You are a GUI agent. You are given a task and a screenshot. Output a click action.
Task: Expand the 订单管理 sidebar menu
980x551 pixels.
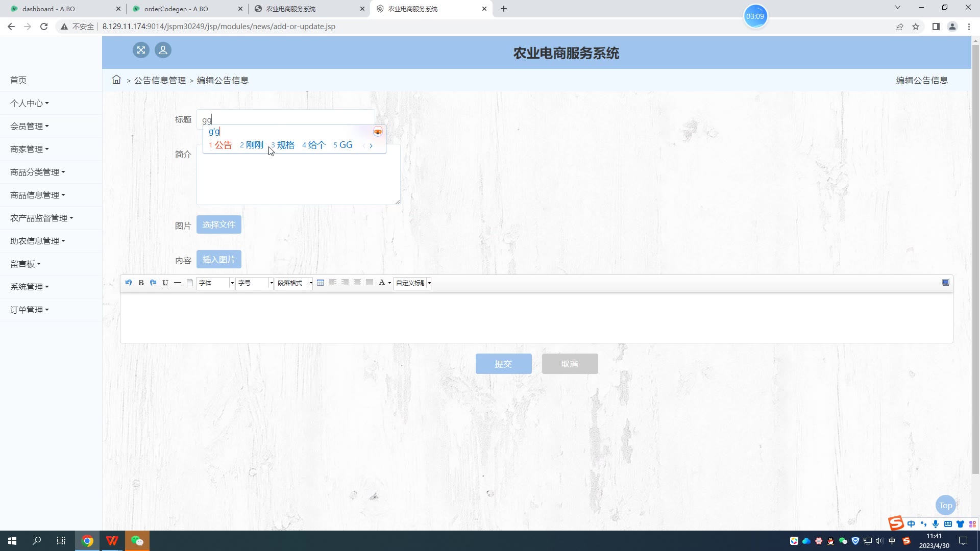(x=30, y=310)
